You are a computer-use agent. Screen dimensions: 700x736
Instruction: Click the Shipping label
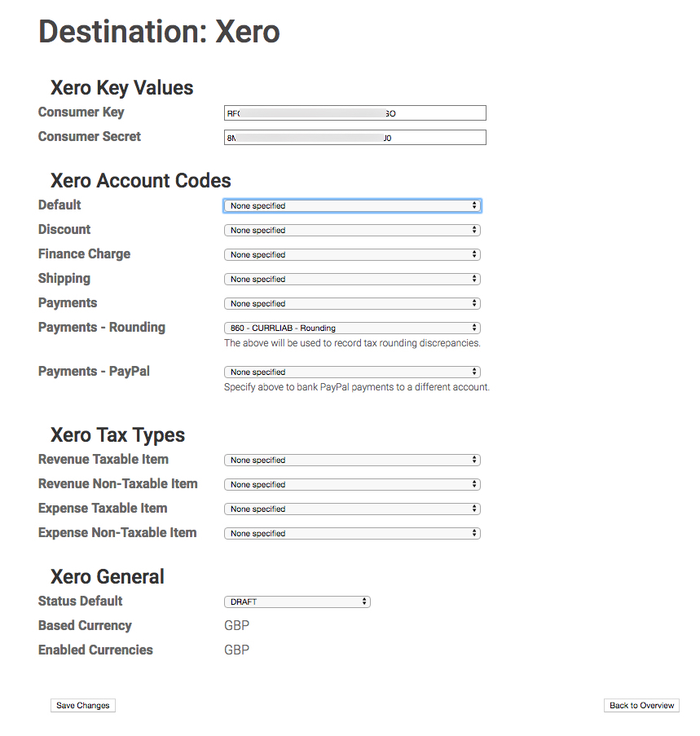click(64, 279)
